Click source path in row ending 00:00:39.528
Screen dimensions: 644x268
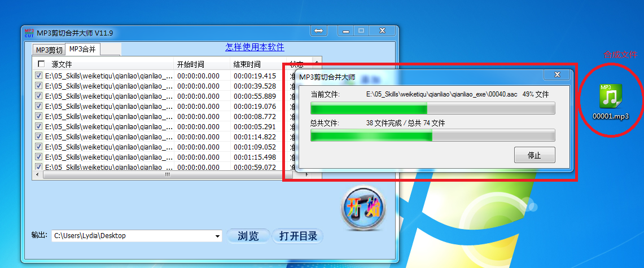coord(109,86)
